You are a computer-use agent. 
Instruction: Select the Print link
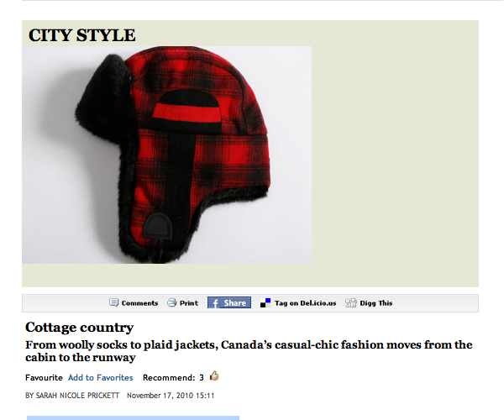[x=189, y=303]
